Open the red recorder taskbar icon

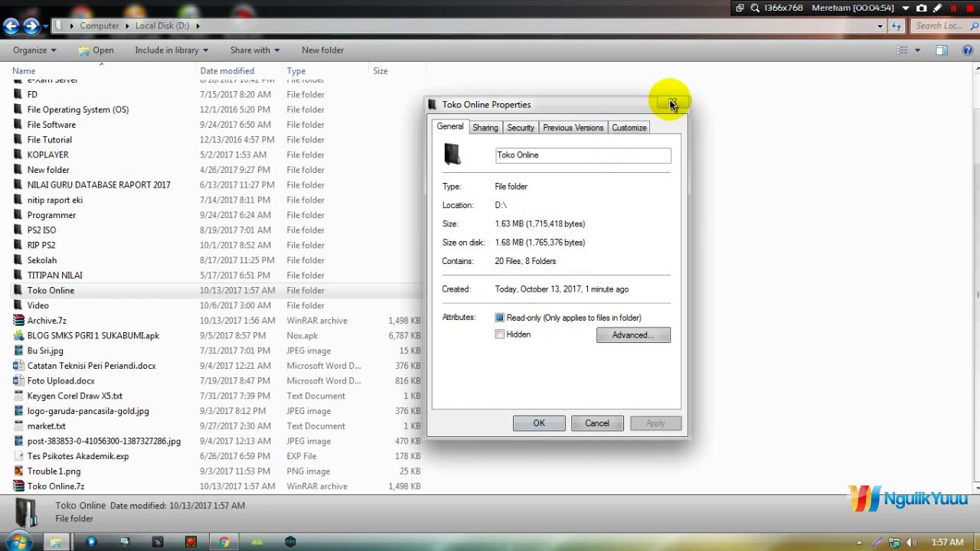[x=191, y=542]
